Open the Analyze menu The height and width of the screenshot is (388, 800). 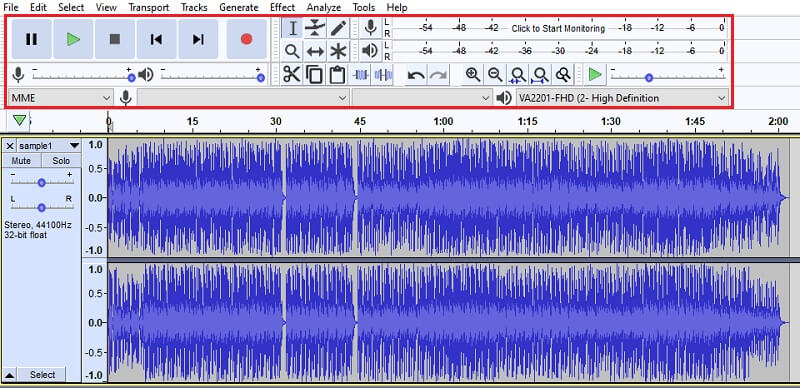pyautogui.click(x=323, y=7)
